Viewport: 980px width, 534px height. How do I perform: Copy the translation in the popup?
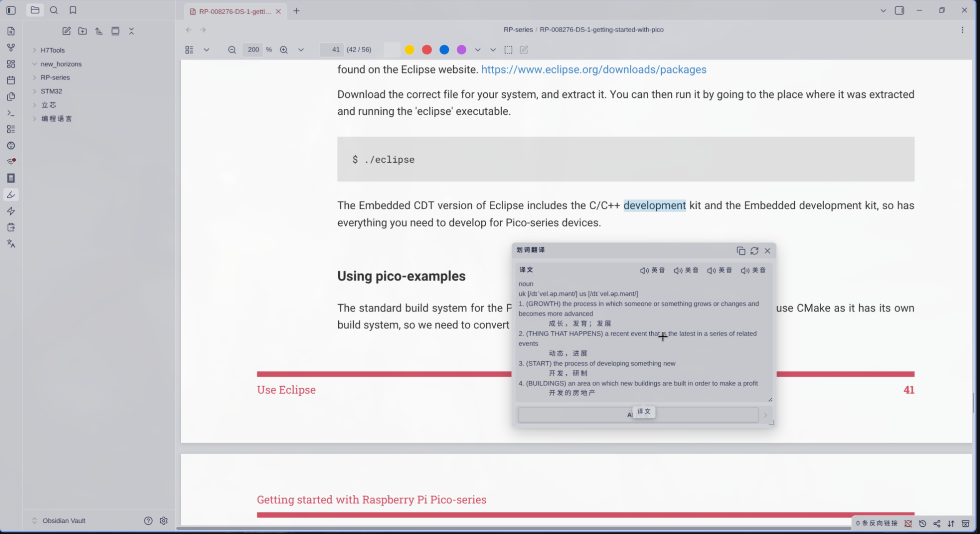coord(740,251)
